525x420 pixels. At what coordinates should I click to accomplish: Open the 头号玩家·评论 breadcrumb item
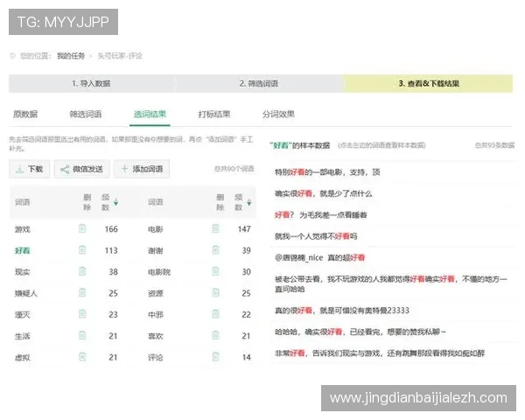point(120,56)
